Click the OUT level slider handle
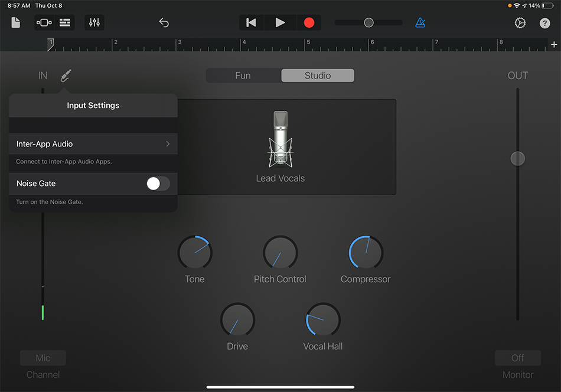The image size is (561, 392). [517, 158]
